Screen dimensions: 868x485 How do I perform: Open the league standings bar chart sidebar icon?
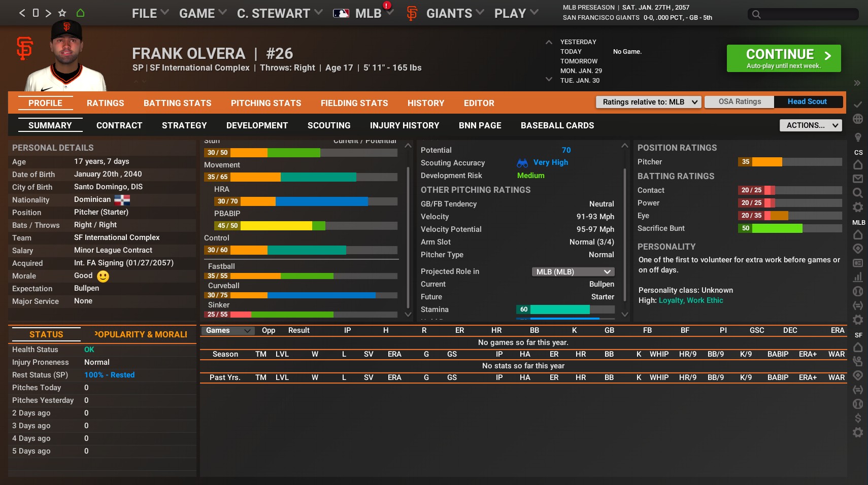(x=858, y=277)
